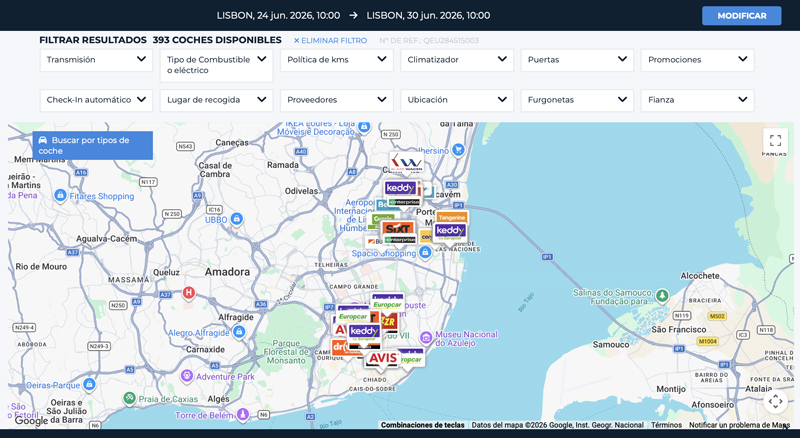Select the keddy marker below Klass Wagen
Screen dimensions: 800x438
point(401,188)
